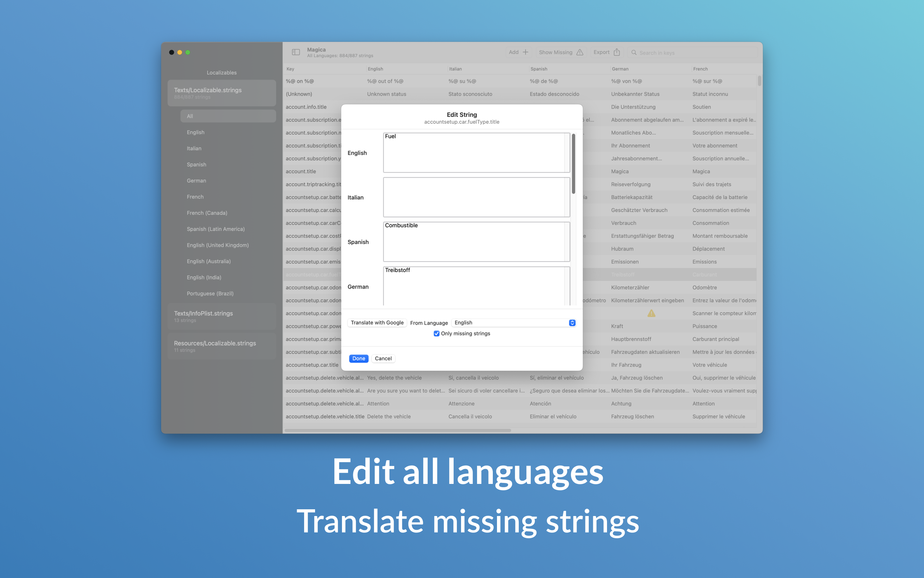Click the German field containing Treibstoff
The image size is (924, 578).
tap(476, 286)
